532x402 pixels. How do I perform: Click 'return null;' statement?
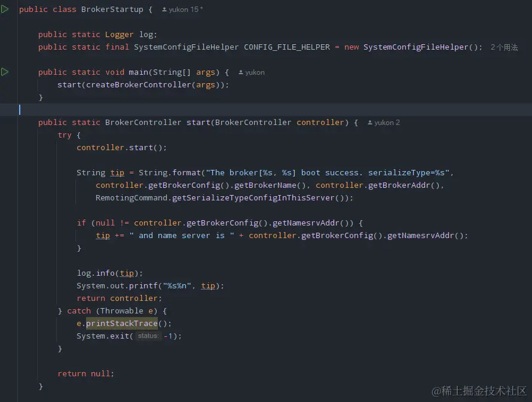pyautogui.click(x=86, y=374)
